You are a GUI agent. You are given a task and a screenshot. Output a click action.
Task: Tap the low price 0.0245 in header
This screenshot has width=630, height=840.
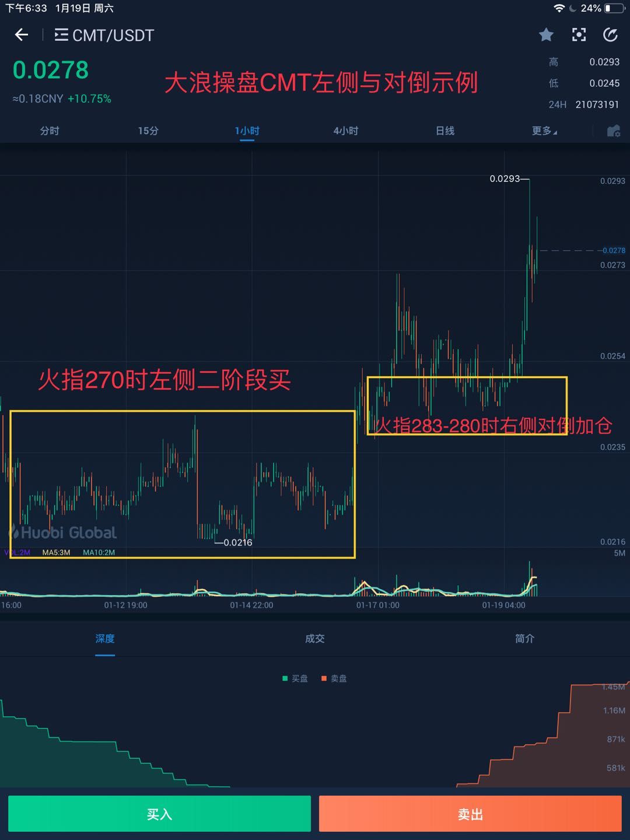[x=604, y=83]
